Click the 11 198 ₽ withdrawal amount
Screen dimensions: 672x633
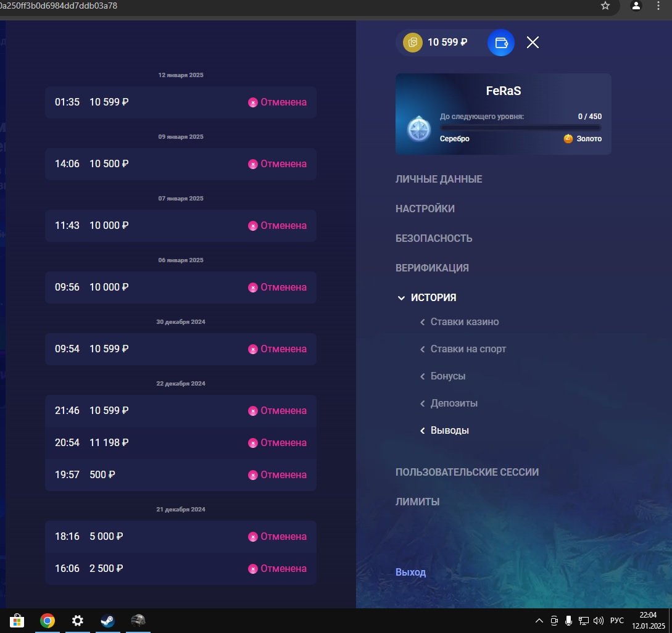pyautogui.click(x=109, y=443)
